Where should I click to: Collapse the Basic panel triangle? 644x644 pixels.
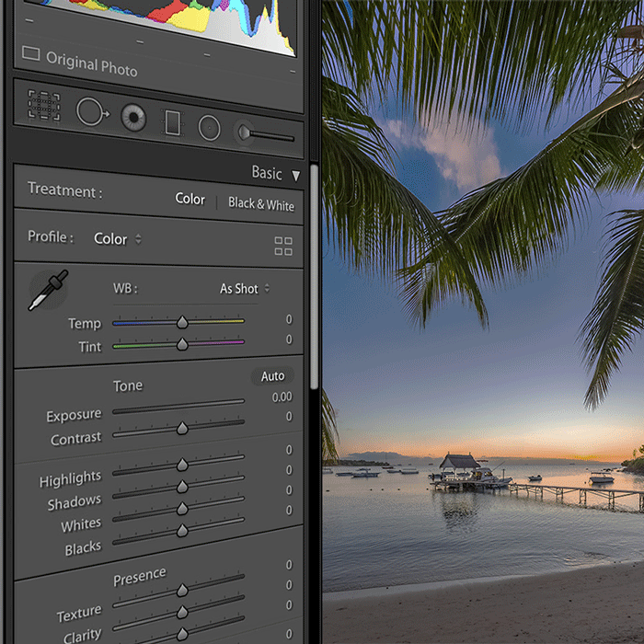click(x=296, y=175)
